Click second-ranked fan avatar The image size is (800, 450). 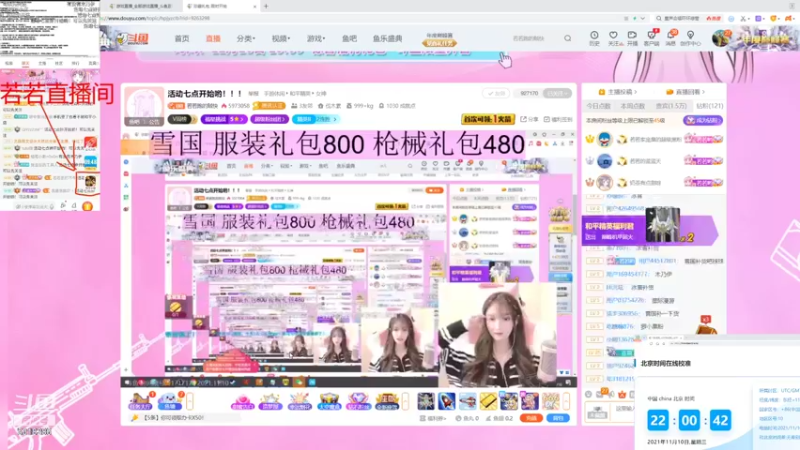(x=605, y=161)
